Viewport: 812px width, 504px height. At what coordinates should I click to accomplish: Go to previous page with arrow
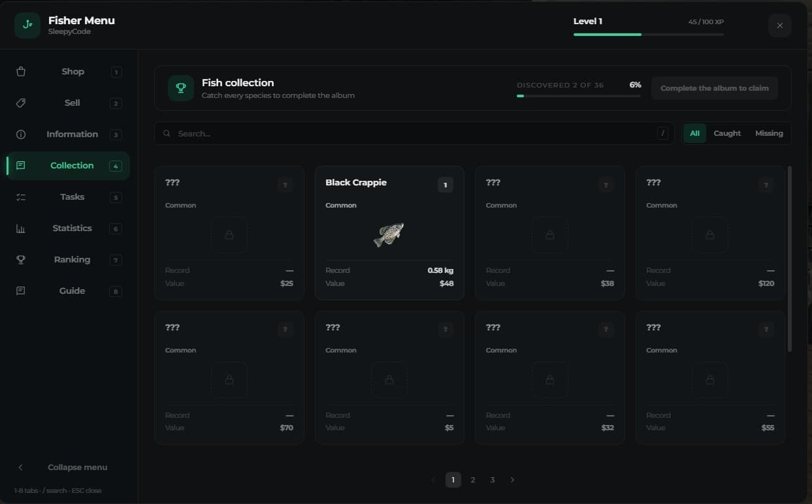coord(433,480)
